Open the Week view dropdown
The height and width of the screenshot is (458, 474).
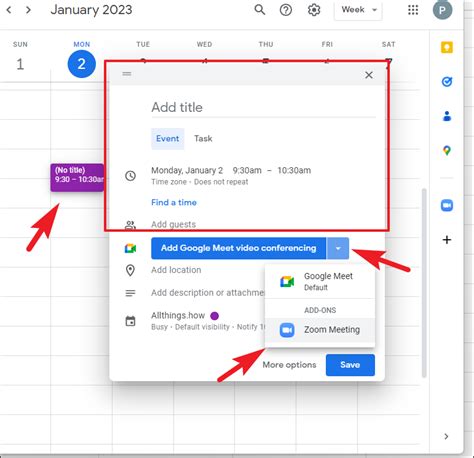click(358, 10)
